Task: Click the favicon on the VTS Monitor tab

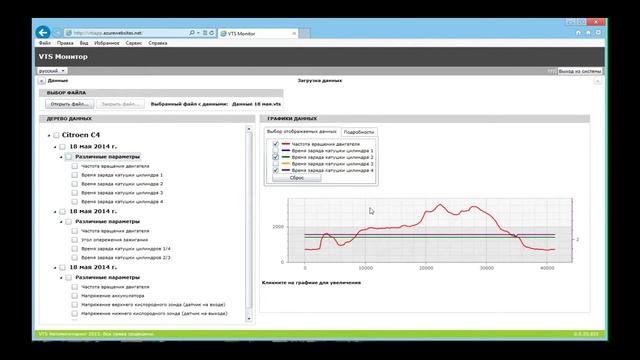Action: click(223, 33)
